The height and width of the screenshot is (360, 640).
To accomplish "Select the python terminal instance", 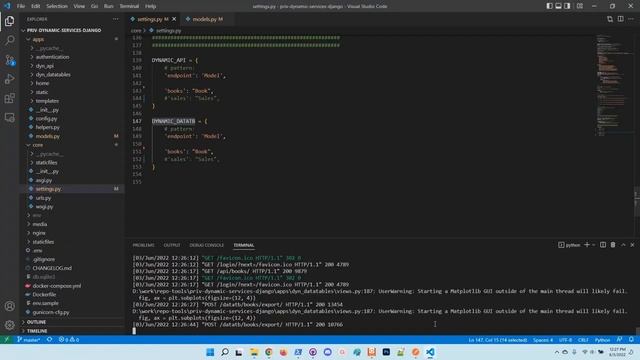I will (x=569, y=245).
